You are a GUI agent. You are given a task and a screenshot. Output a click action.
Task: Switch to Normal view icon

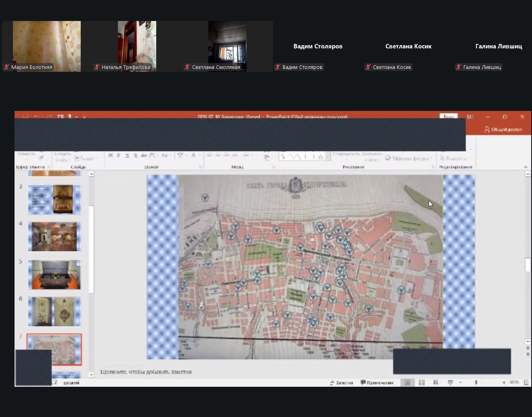pyautogui.click(x=407, y=382)
